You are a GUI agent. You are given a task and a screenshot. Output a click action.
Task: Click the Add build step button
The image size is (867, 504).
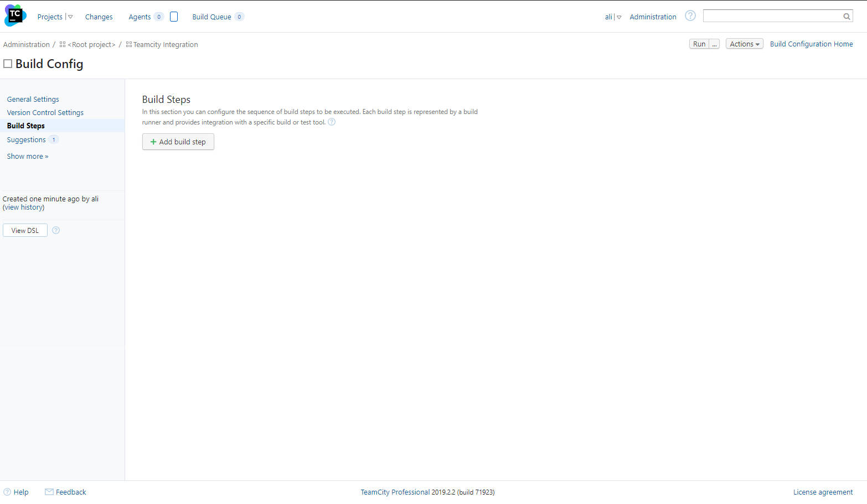tap(178, 142)
